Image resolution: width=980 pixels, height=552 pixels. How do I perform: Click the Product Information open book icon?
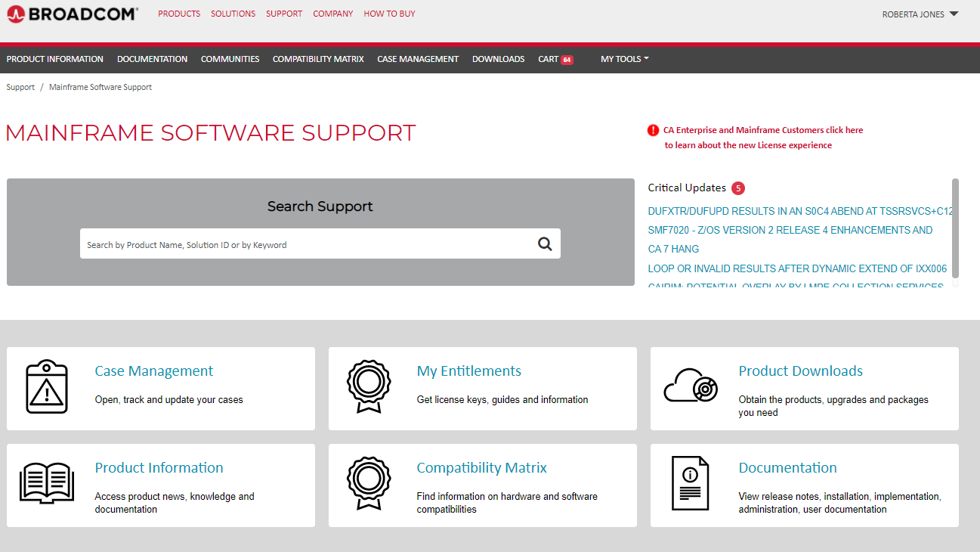(47, 484)
